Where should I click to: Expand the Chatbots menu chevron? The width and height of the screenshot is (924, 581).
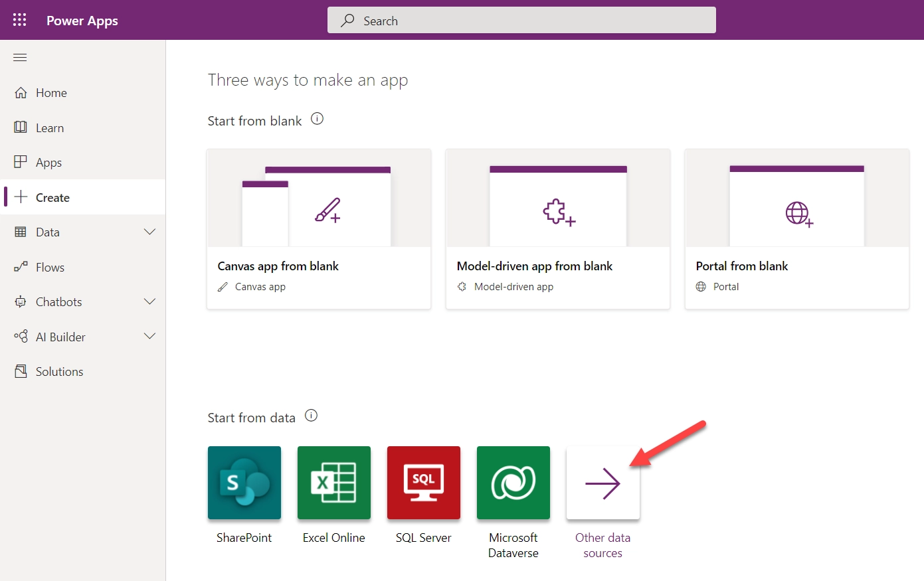[x=150, y=301]
